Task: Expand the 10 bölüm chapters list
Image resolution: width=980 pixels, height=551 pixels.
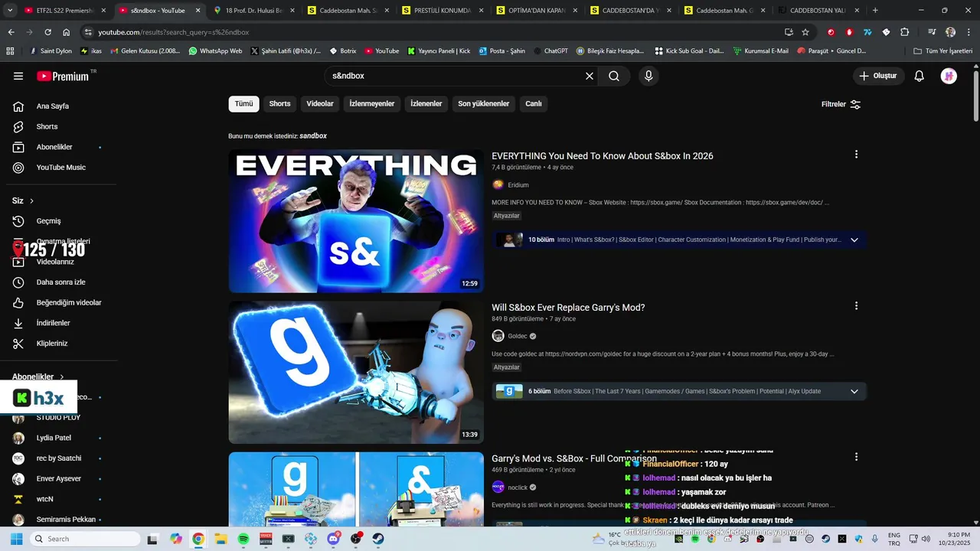Action: coord(854,240)
